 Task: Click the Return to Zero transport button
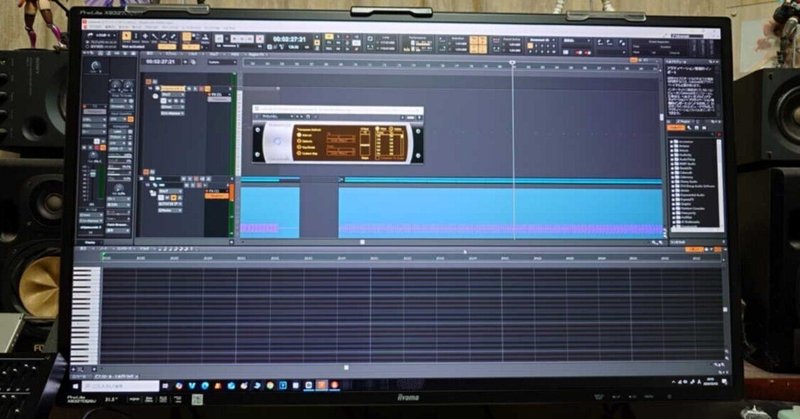(219, 39)
